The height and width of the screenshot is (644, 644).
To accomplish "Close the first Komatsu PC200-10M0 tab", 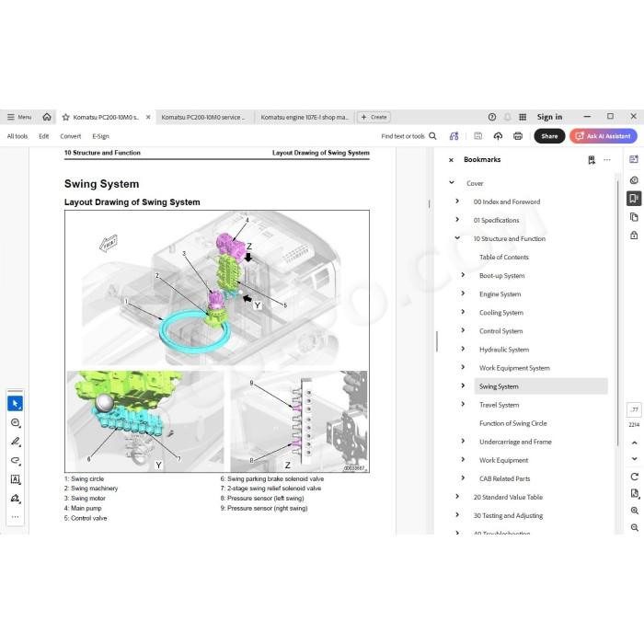I will pos(148,117).
